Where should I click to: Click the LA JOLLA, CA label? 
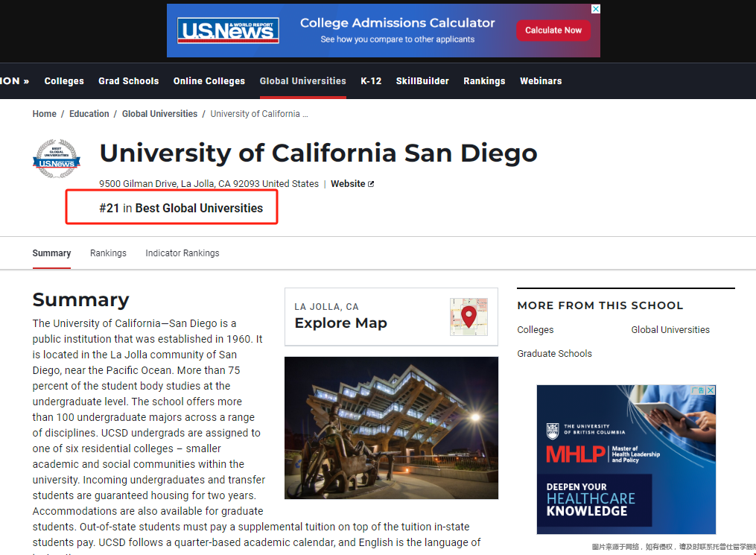point(326,307)
